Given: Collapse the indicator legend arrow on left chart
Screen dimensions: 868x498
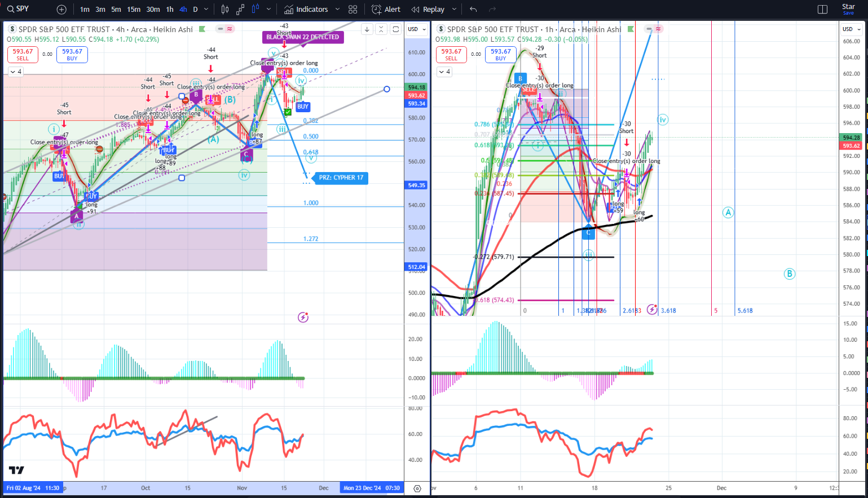Looking at the screenshot, I should 15,72.
